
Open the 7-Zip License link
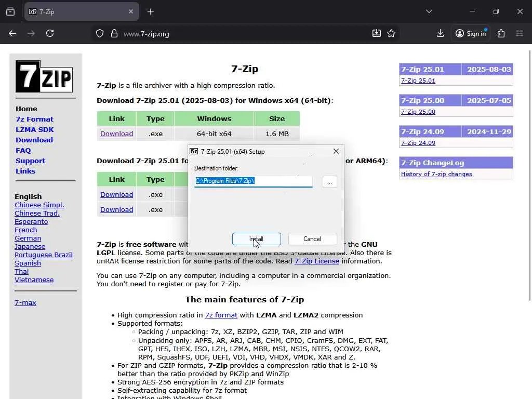[x=316, y=261]
